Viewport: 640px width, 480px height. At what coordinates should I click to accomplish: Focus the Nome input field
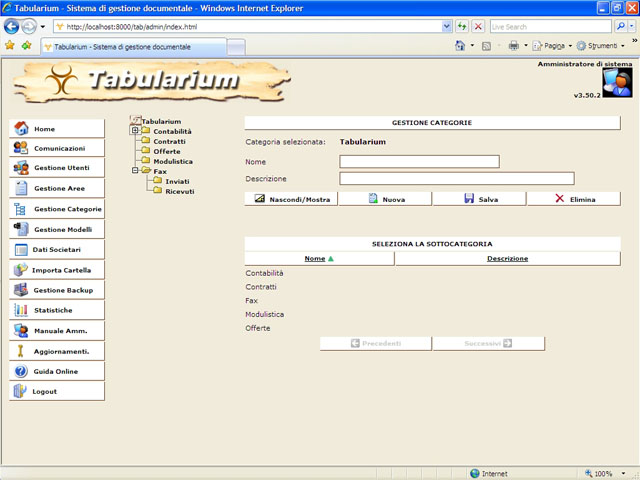419,162
